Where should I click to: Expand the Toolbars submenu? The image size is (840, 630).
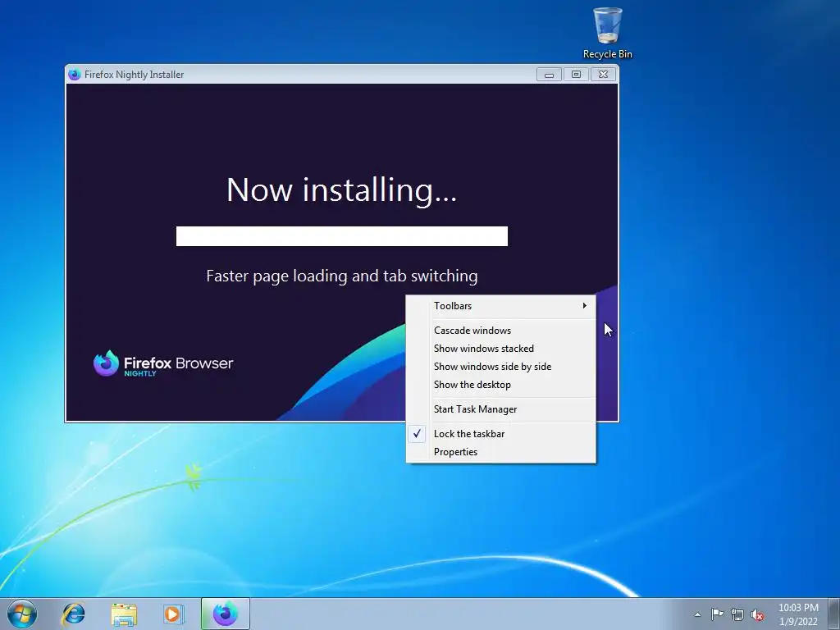coord(501,306)
